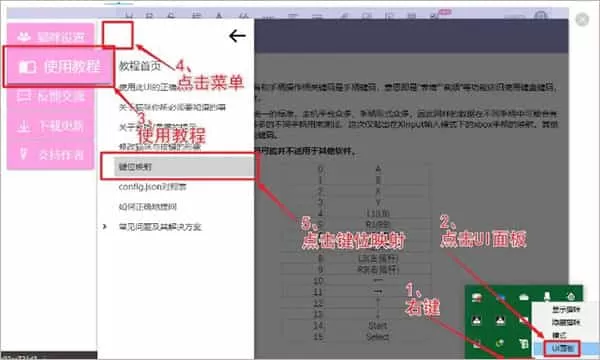This screenshot has width=600, height=360.
Task: Choose 模式 in the tray context menu
Action: coord(559,336)
